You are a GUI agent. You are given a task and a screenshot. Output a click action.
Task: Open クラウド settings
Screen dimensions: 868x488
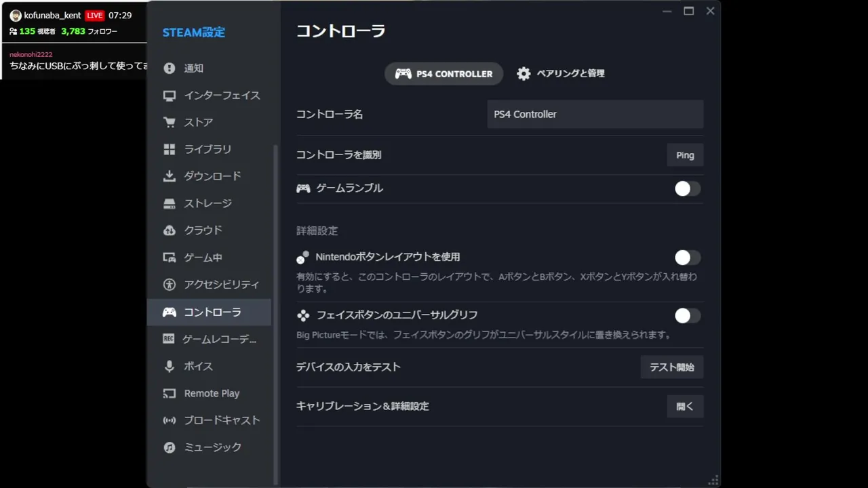pos(209,230)
